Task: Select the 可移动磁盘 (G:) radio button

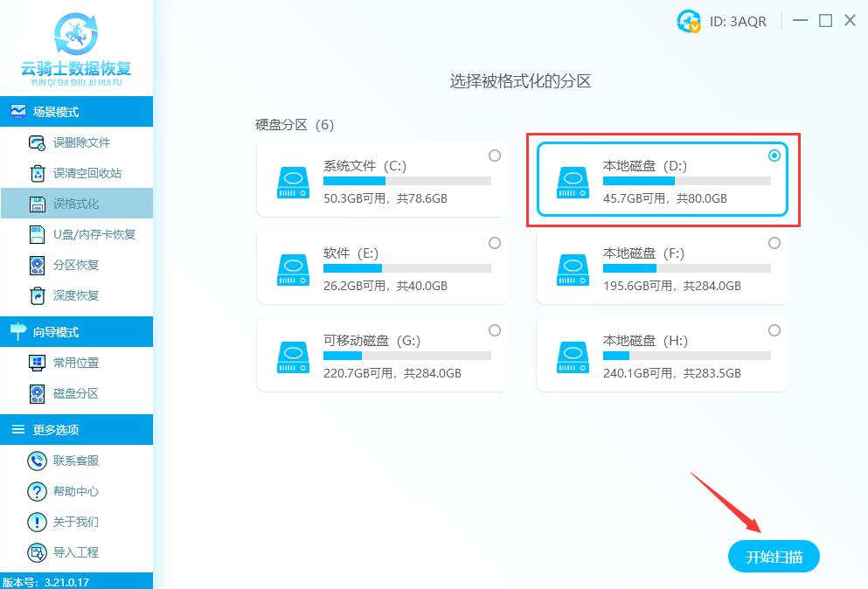Action: point(495,330)
